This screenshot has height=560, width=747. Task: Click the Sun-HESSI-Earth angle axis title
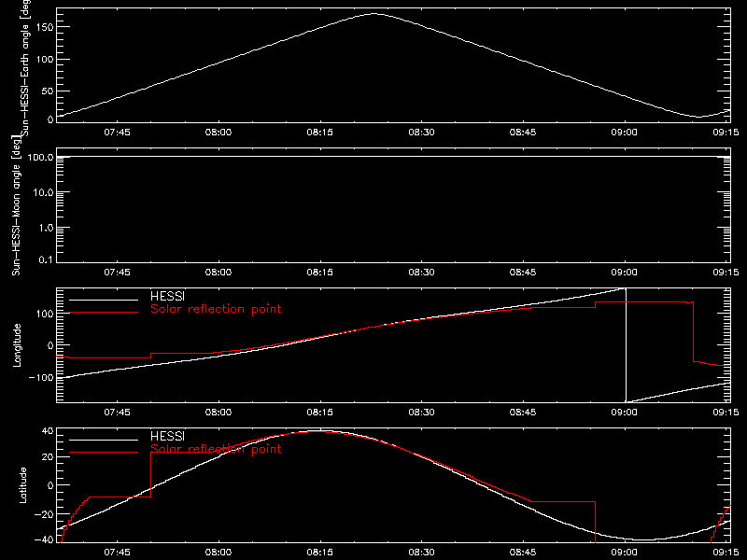[x=25, y=67]
